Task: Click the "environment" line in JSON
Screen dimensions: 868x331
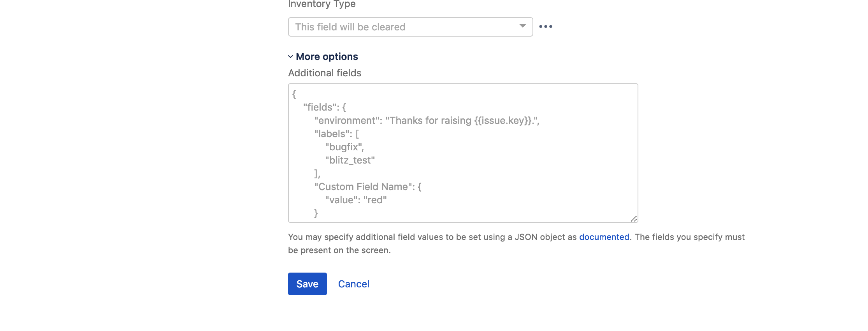Action: click(x=427, y=120)
